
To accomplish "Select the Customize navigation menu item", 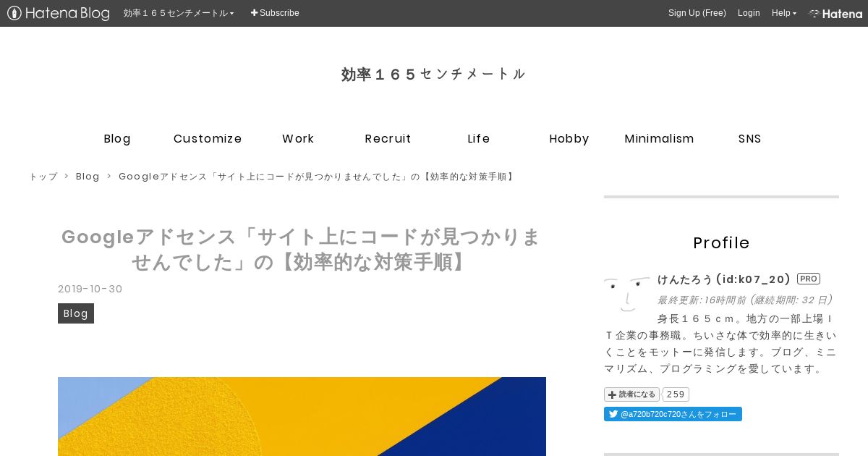I will (208, 138).
